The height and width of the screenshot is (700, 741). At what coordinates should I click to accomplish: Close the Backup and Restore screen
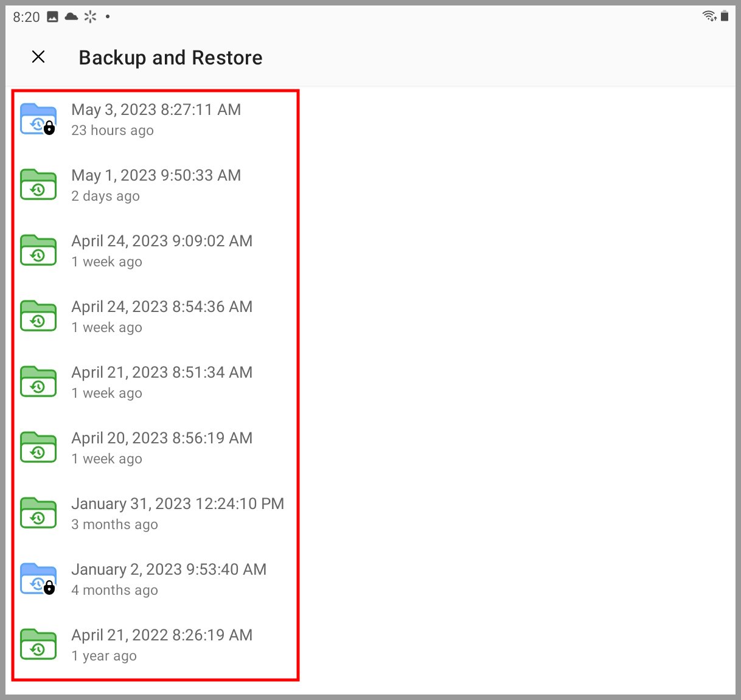point(38,57)
